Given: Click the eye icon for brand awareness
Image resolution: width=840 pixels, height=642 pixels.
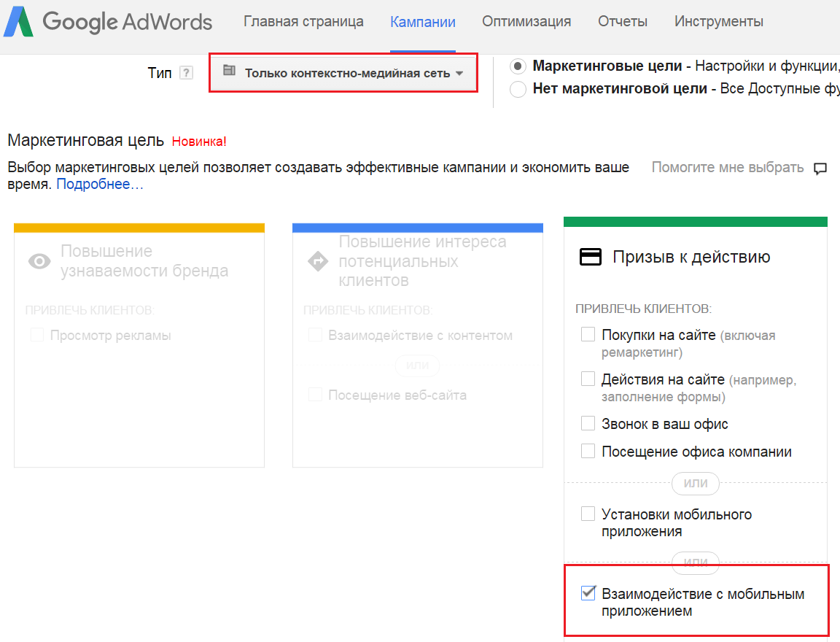Looking at the screenshot, I should pyautogui.click(x=39, y=261).
